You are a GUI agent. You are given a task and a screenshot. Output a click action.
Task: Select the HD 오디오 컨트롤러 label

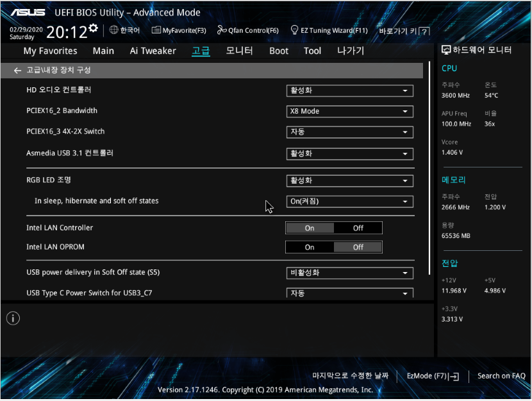point(59,90)
